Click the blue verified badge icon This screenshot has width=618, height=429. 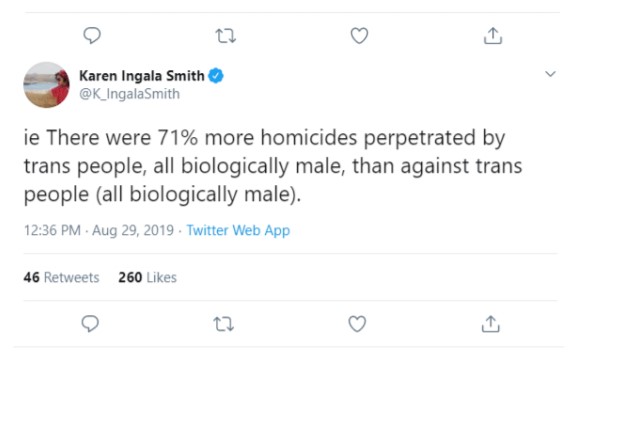coord(215,75)
